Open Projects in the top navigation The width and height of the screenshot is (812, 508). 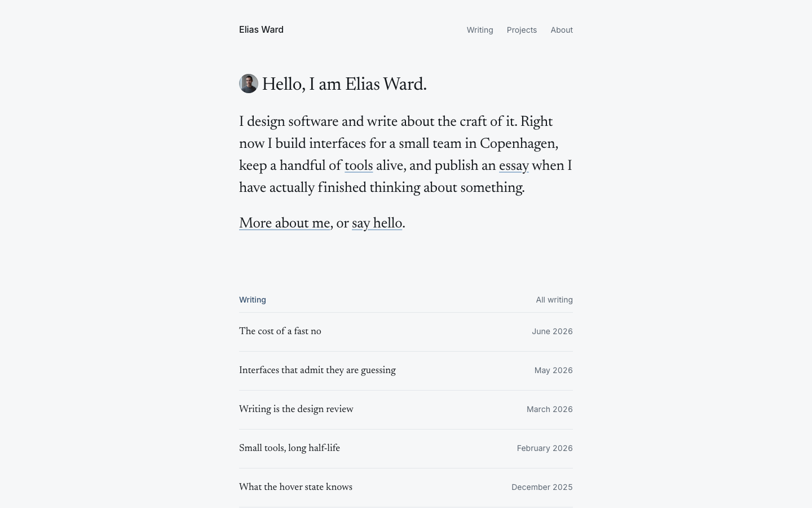click(522, 30)
